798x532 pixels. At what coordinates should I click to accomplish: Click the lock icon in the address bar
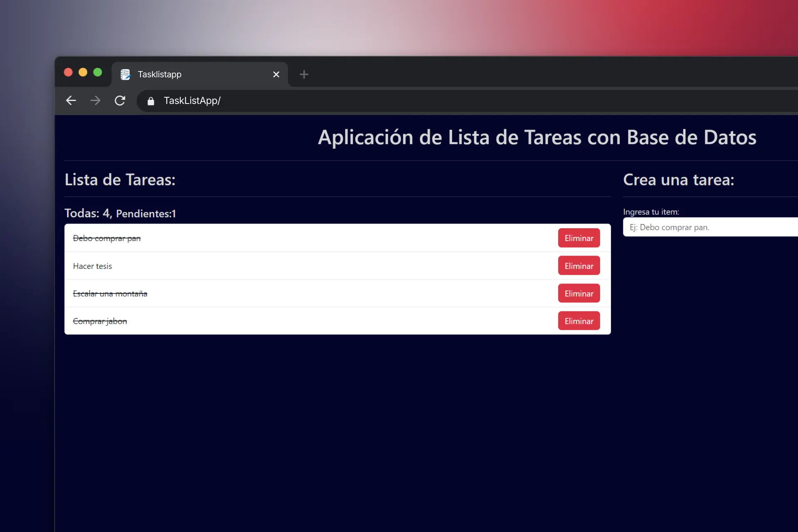click(151, 101)
